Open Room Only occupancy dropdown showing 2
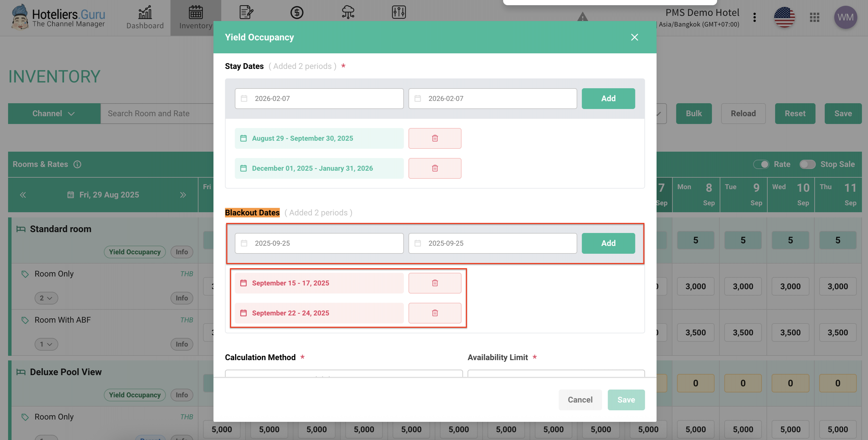This screenshot has width=868, height=440. point(46,298)
